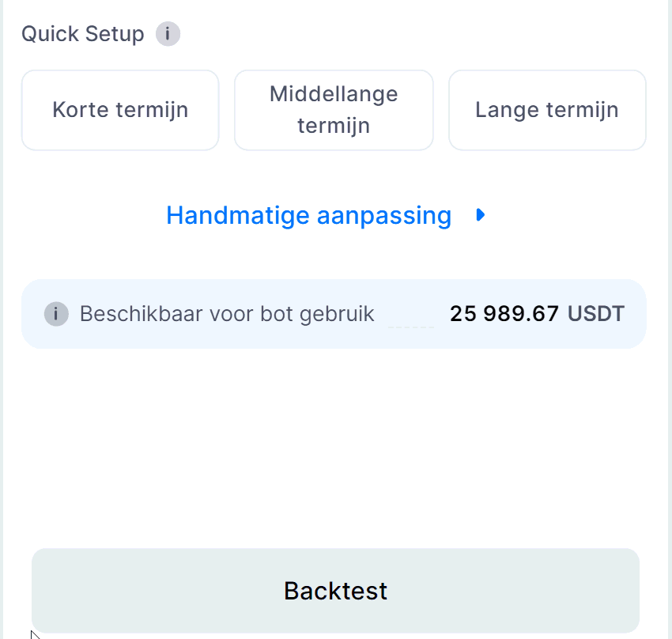This screenshot has width=672, height=639.
Task: Click the dashed underline before the balance
Action: click(411, 326)
